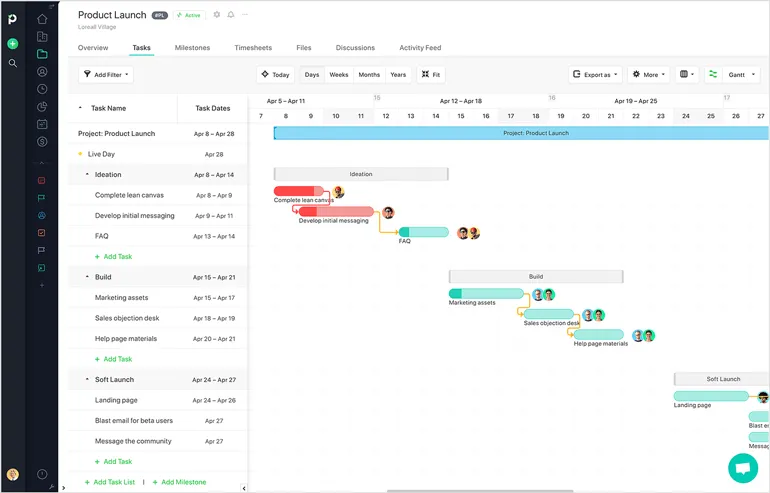Click the user avatar at sidebar bottom
The image size is (770, 493).
pyautogui.click(x=13, y=474)
